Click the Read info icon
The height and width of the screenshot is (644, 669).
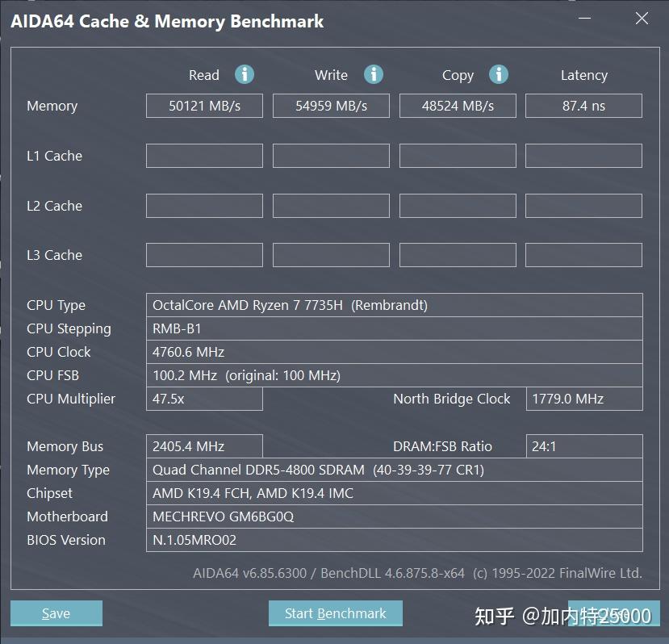pyautogui.click(x=245, y=74)
